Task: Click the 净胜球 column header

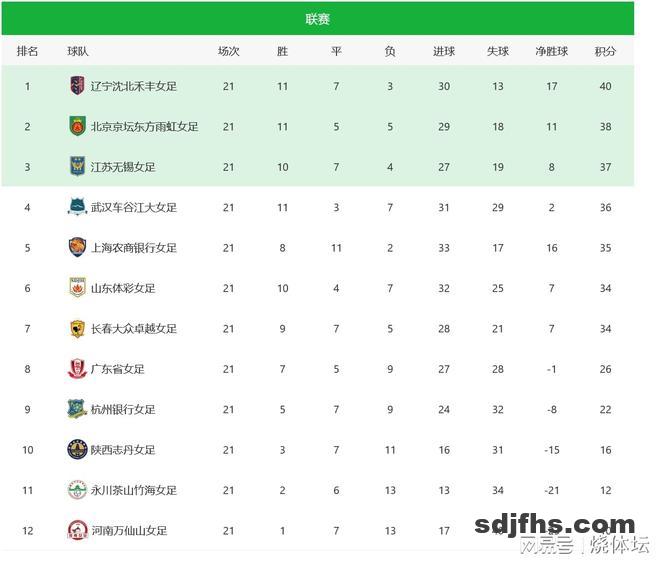Action: coord(551,51)
